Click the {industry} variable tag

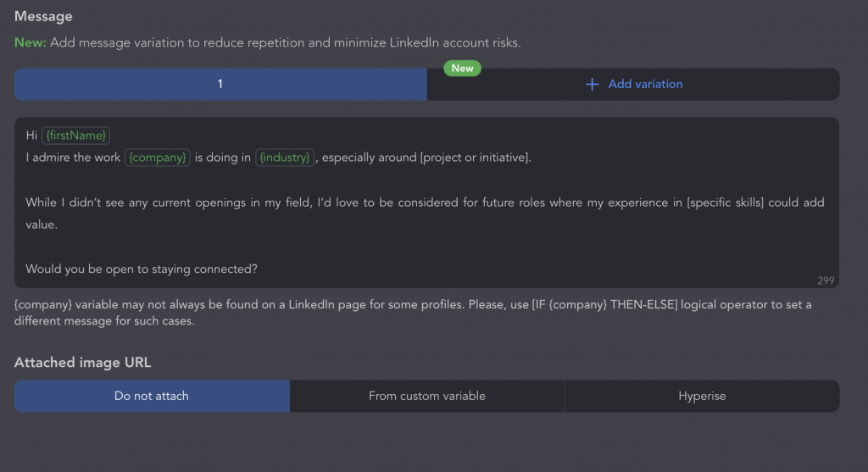tap(285, 158)
